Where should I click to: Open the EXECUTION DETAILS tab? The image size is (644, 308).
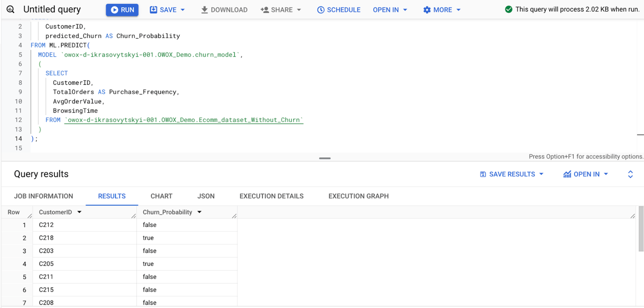coord(272,196)
